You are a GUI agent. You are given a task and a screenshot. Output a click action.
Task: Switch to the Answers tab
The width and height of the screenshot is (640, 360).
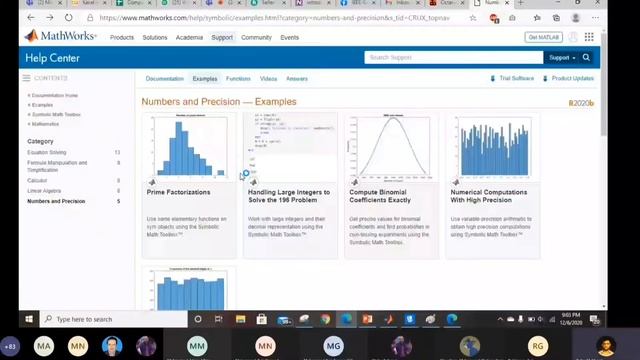[297, 78]
